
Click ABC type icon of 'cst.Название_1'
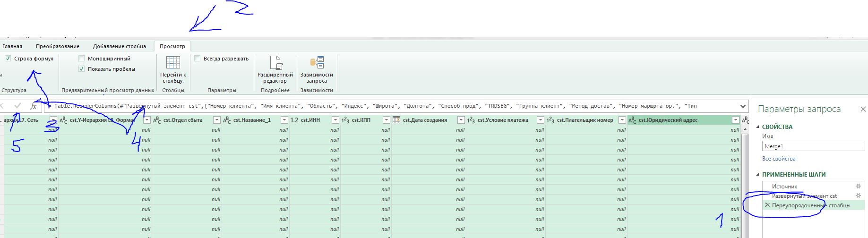tap(227, 120)
